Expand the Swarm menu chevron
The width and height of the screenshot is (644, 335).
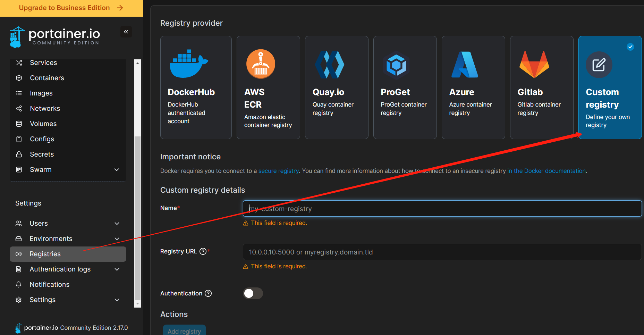(117, 170)
